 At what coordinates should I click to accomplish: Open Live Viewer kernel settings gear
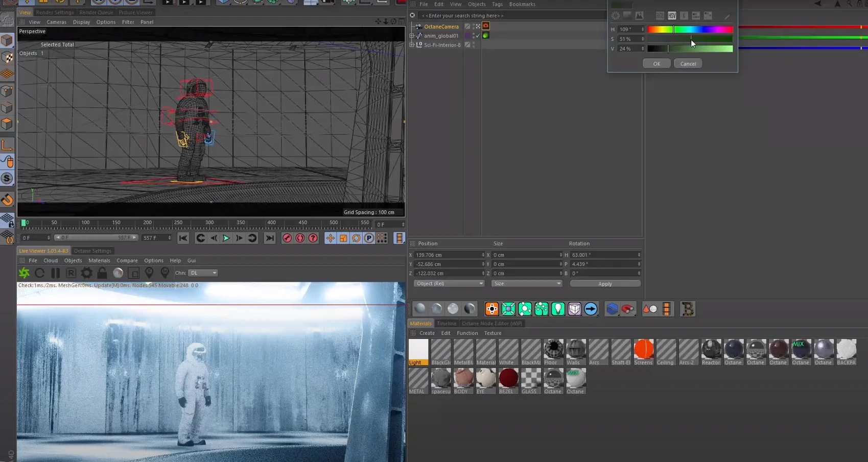point(86,273)
